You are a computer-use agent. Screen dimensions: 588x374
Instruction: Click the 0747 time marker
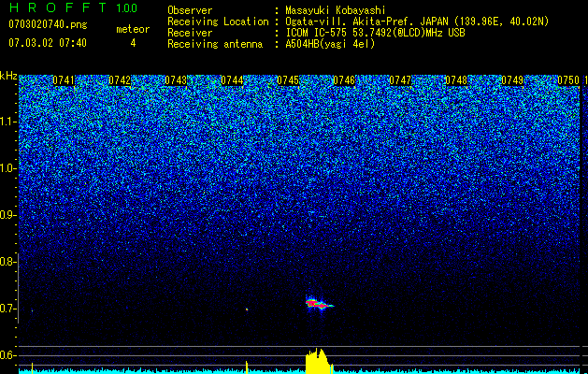tap(400, 80)
